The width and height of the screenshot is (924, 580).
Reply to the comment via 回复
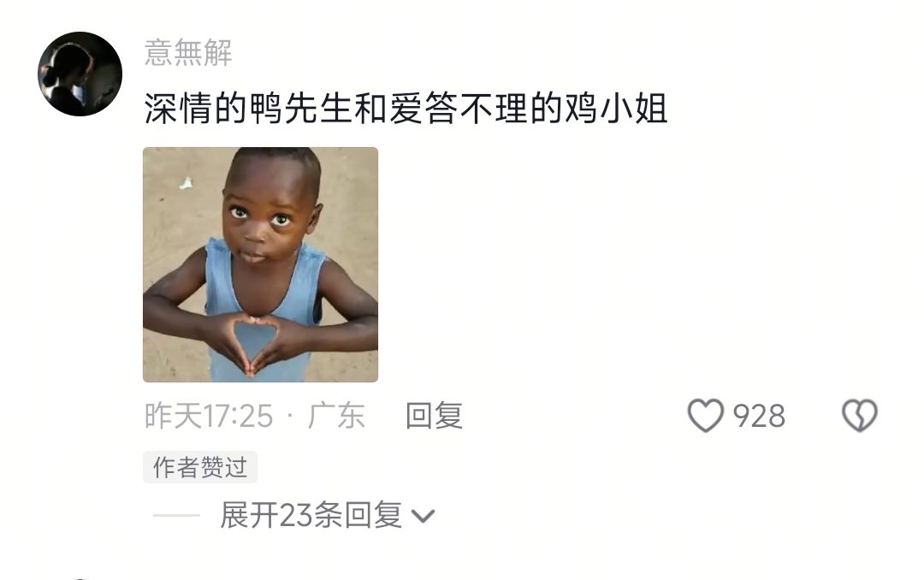tap(434, 416)
